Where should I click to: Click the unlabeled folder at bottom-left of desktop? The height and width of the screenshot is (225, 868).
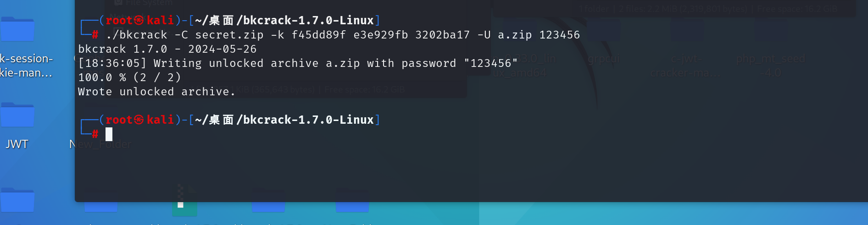[x=17, y=200]
